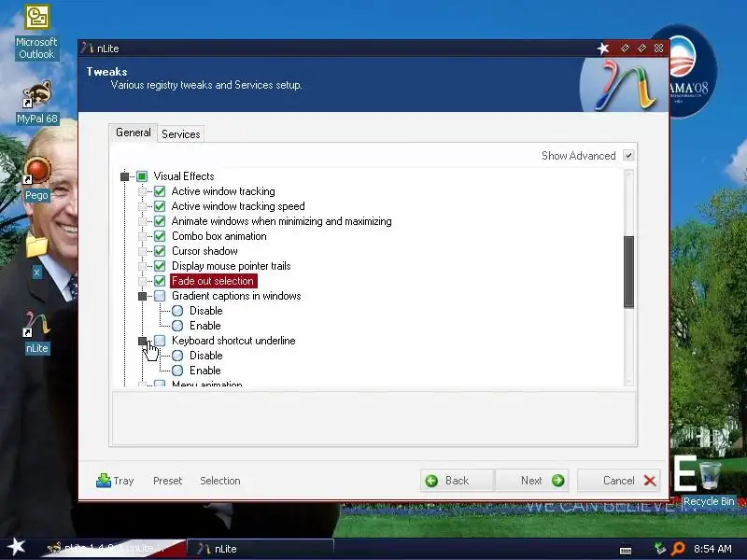Select the Cursor shadow tree item
Screen dimensions: 747x560
point(204,251)
